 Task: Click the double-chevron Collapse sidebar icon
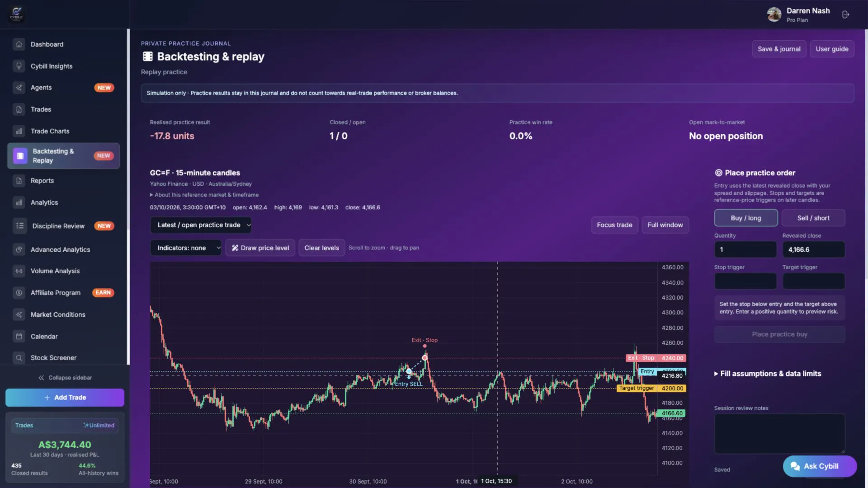[x=41, y=378]
